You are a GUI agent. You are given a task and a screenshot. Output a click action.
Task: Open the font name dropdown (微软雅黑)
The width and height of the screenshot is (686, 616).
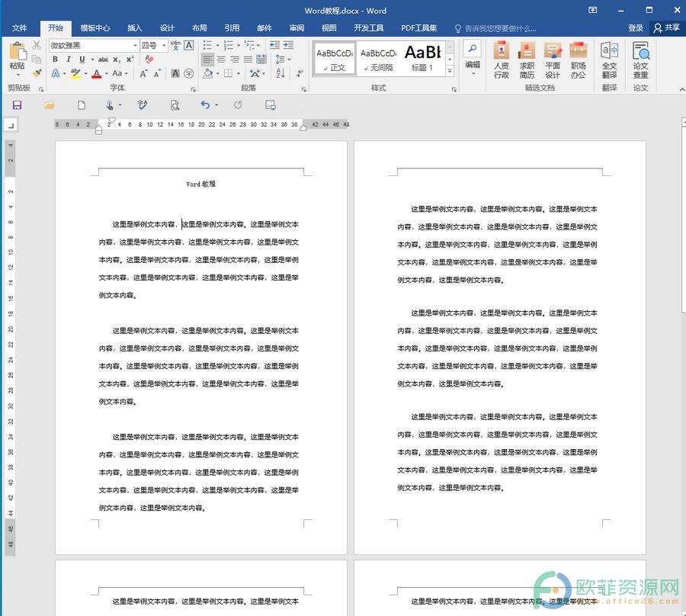[135, 46]
